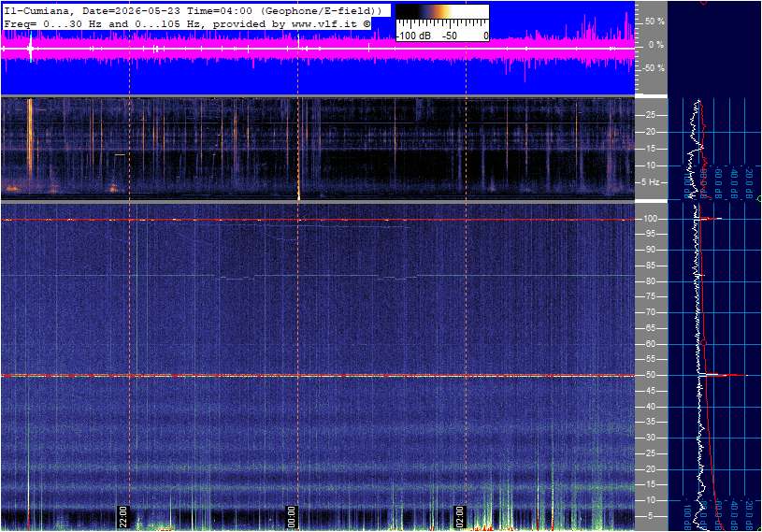
Task: Select the 'I1-Cumiana' station header text
Action: tap(38, 10)
